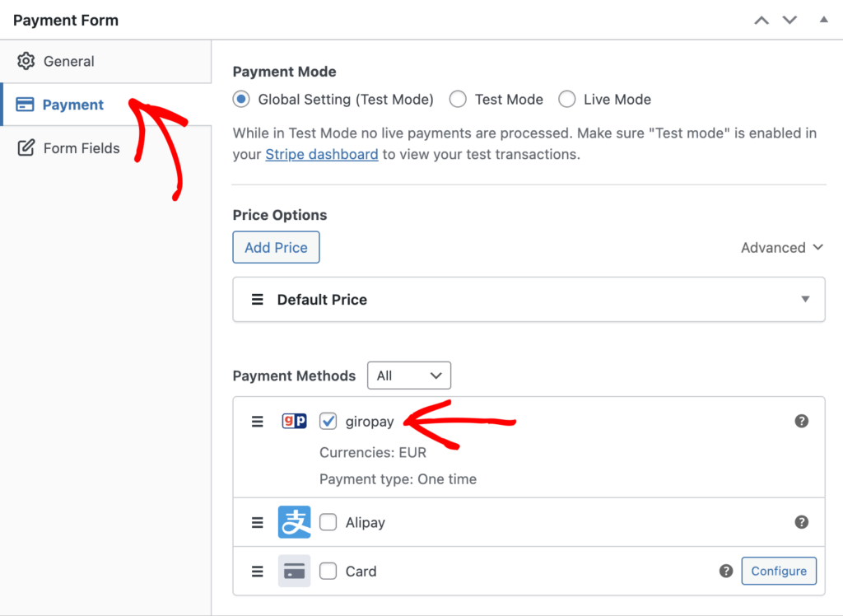
Task: Click the pencil icon beside Form Fields
Action: (x=26, y=148)
